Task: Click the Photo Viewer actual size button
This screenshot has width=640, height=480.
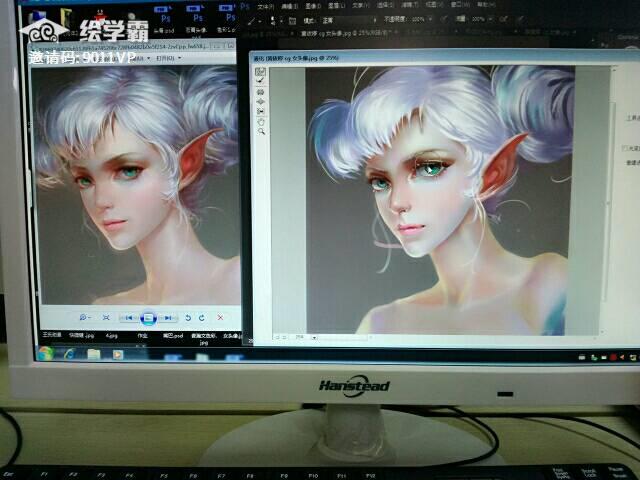Action: [x=106, y=317]
